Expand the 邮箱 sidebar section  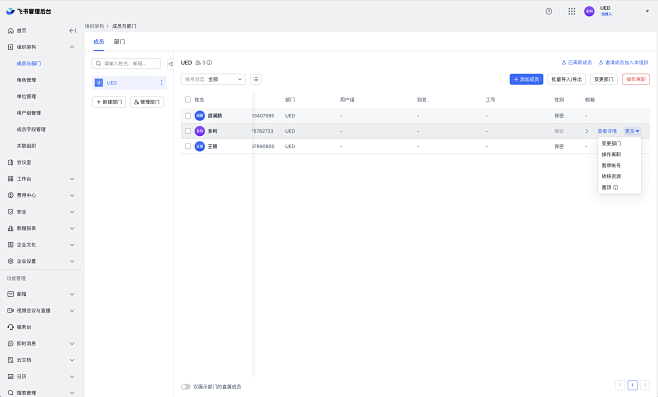[x=72, y=294]
